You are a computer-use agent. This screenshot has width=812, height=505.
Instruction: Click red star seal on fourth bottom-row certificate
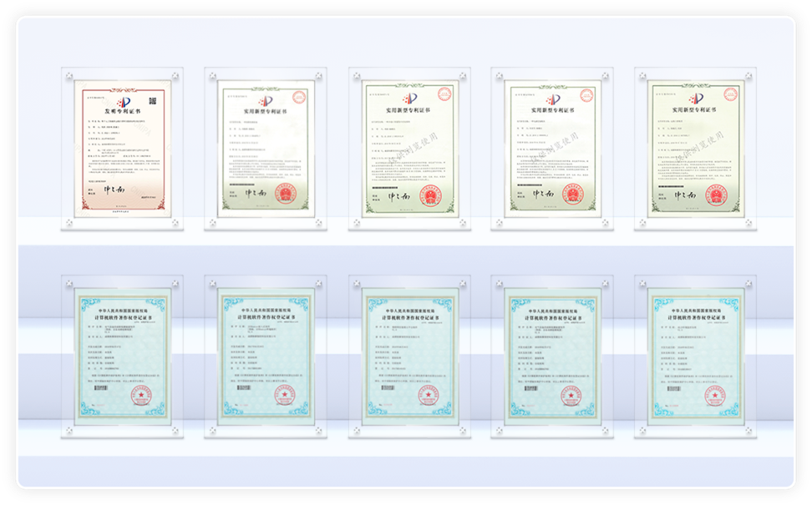pos(568,395)
